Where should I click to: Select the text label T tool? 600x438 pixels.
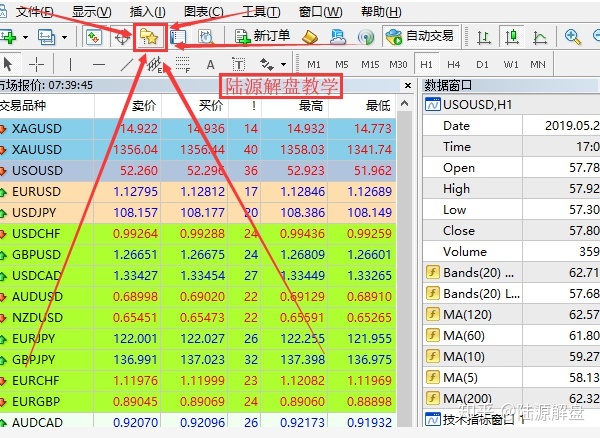pos(238,64)
